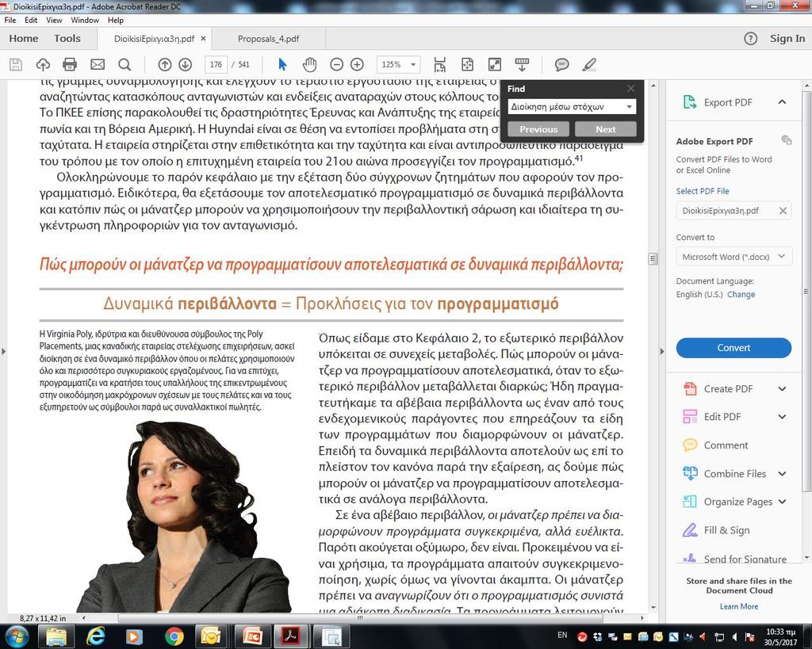Open the Help question mark icon
This screenshot has height=649, width=812.
pyautogui.click(x=750, y=39)
